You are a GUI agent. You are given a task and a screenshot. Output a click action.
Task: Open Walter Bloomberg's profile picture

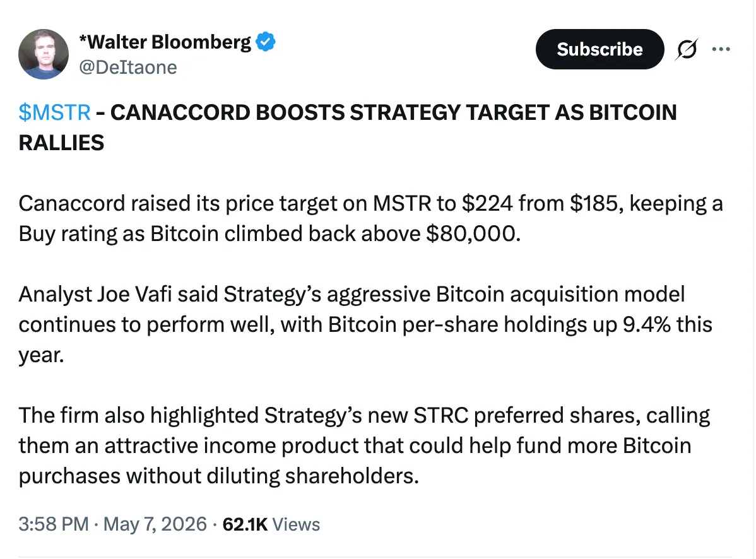44,54
